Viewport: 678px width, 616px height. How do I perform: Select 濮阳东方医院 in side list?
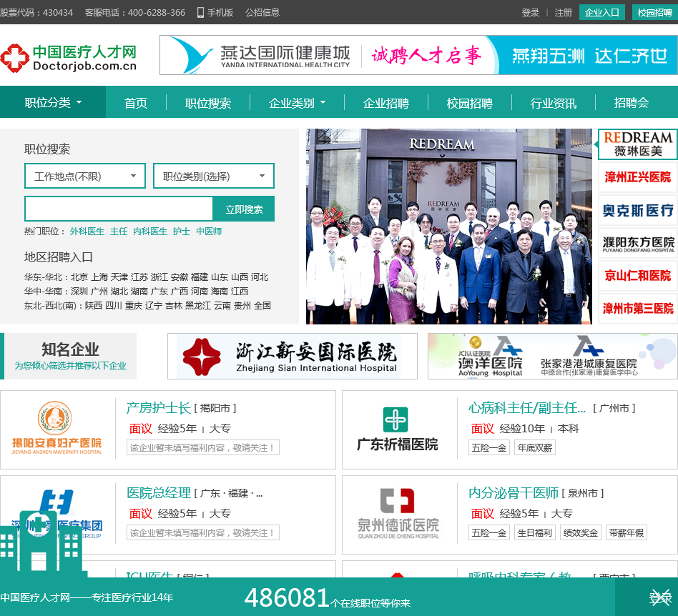click(x=638, y=243)
